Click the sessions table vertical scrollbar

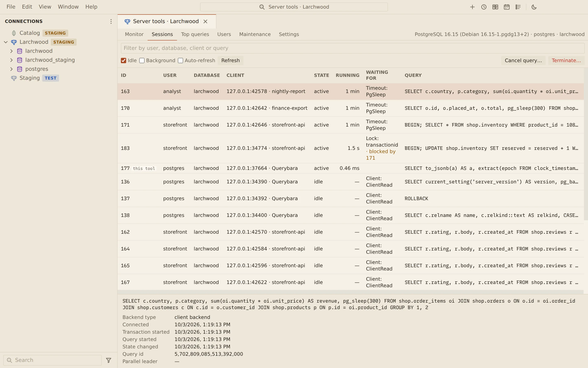click(586, 145)
